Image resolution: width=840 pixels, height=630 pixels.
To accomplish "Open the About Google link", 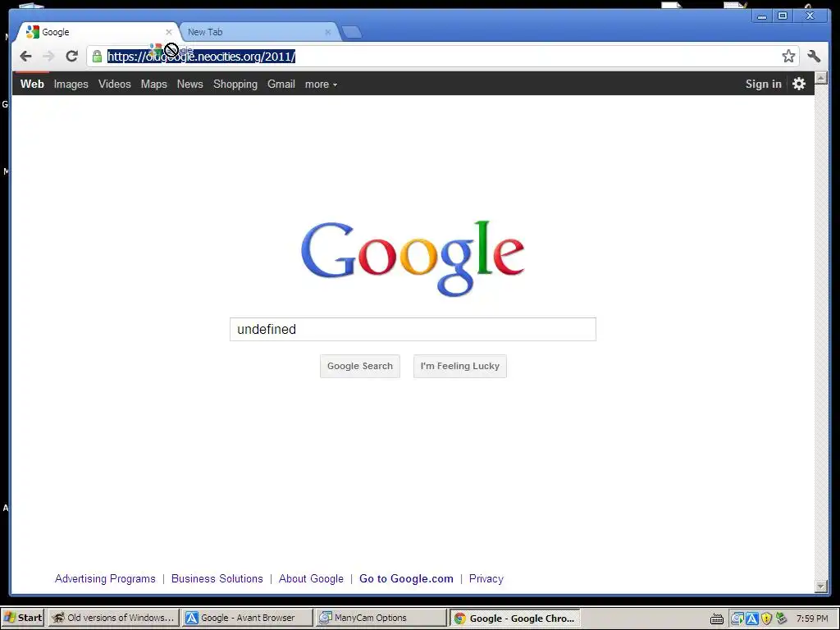I will click(x=311, y=578).
